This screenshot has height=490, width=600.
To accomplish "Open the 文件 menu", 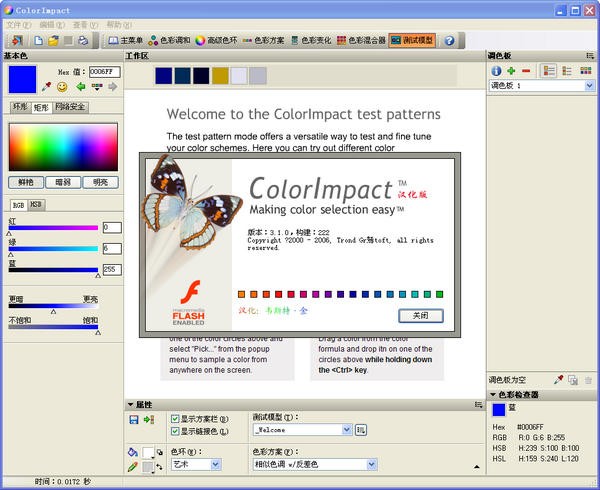I will 18,25.
